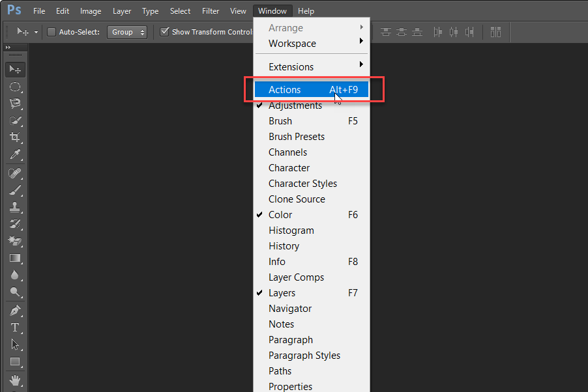588x392 pixels.
Task: Select the Elliptical Marquee tool
Action: pos(15,87)
